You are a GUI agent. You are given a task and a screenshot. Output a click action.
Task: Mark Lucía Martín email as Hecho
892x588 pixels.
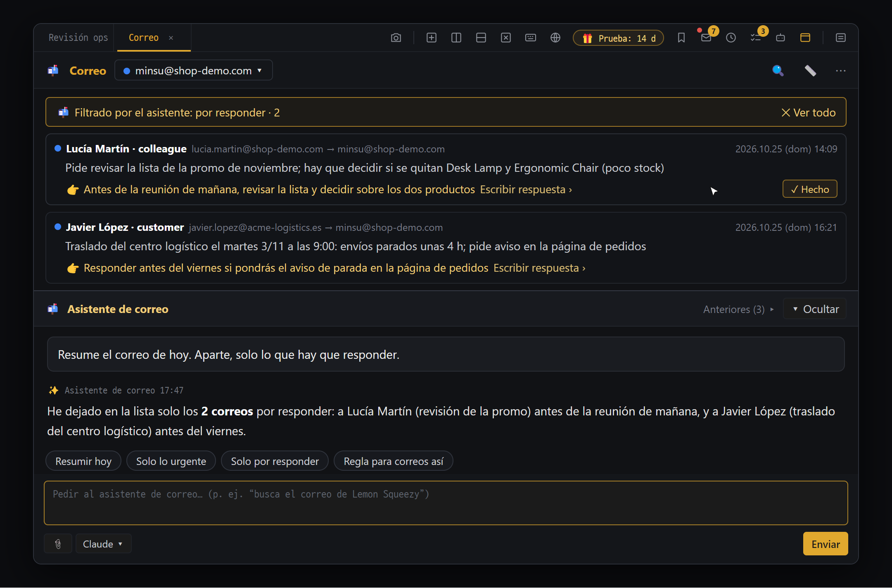[x=809, y=189]
